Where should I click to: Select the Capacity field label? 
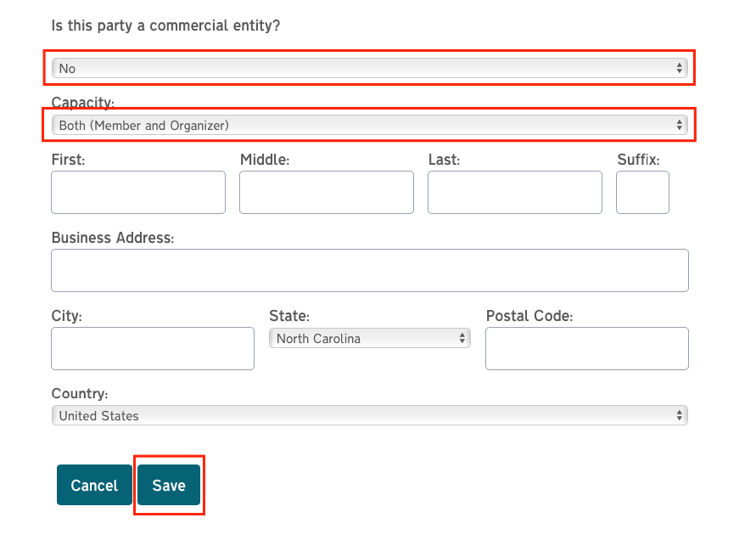82,102
